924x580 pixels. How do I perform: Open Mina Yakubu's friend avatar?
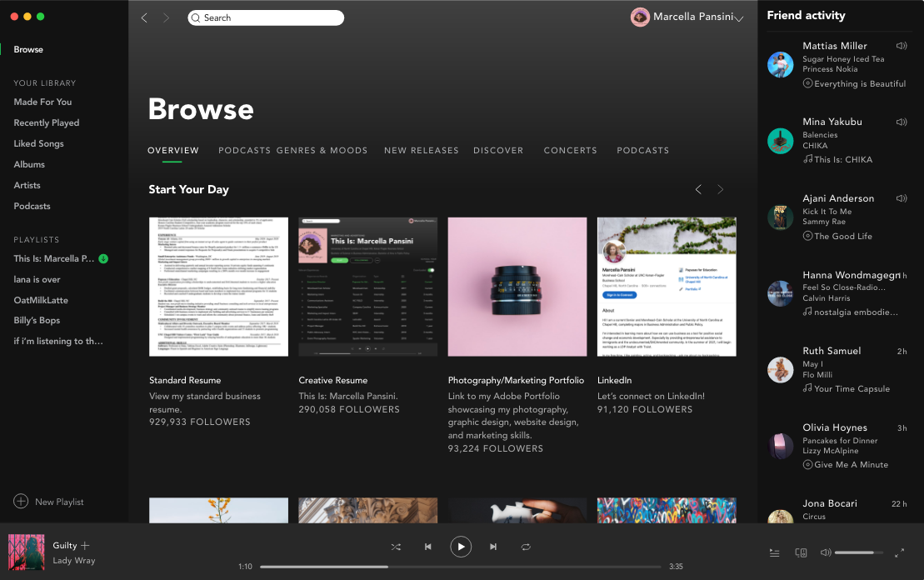[780, 141]
